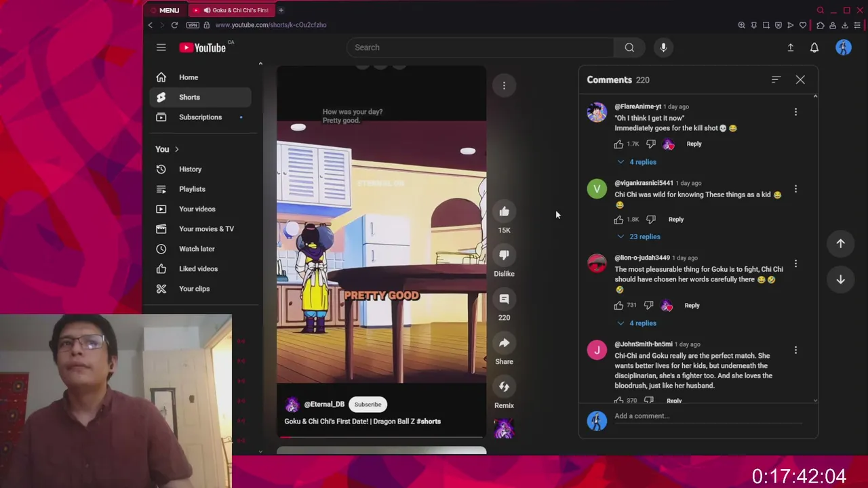This screenshot has height=488, width=868.
Task: Dislike the @FlareAnime-yt comment
Action: tap(651, 144)
